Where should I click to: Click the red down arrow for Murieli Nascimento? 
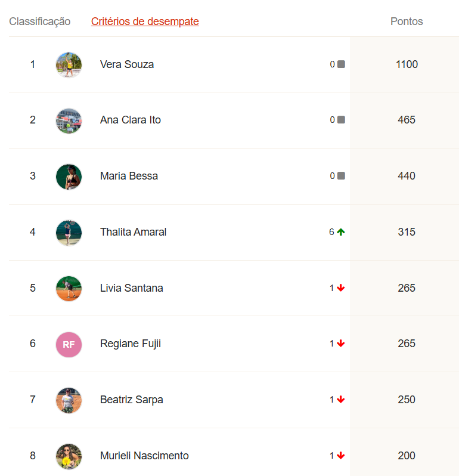(x=341, y=456)
